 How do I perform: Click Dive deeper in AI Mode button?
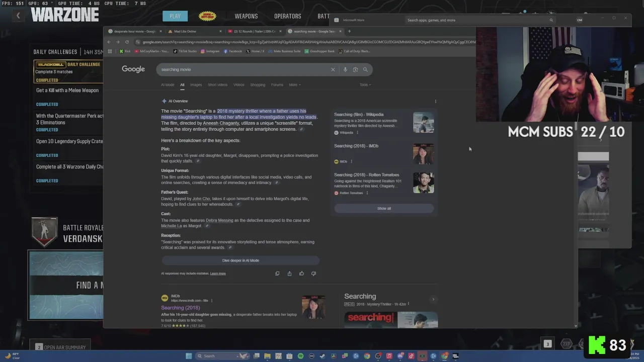click(x=240, y=260)
